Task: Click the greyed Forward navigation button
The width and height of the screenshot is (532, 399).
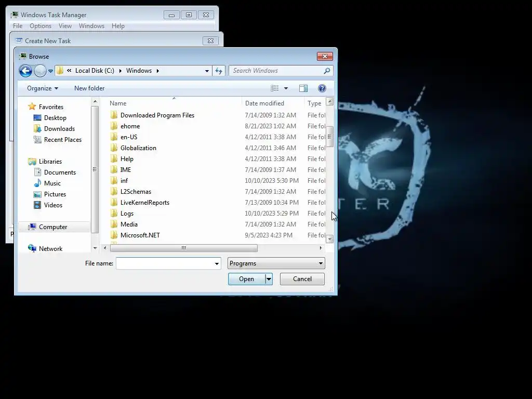Action: point(40,71)
